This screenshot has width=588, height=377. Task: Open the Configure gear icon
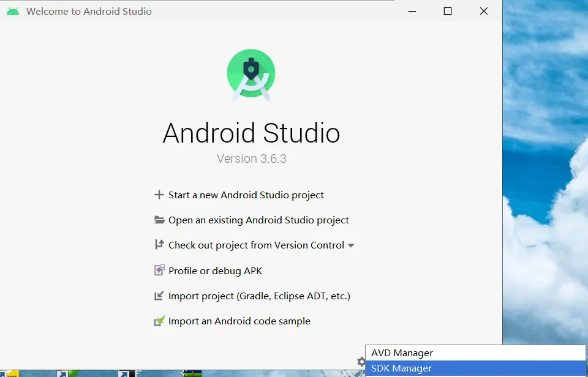click(x=361, y=362)
